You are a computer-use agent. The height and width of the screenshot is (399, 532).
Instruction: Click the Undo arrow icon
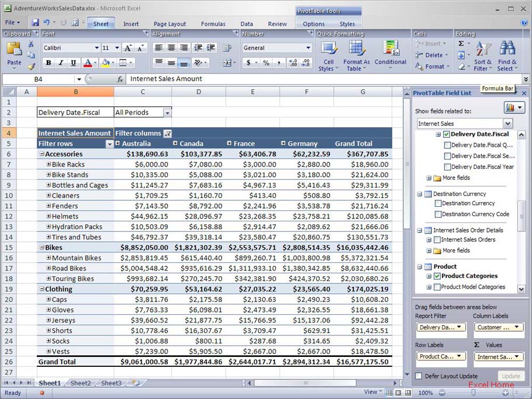(x=47, y=23)
